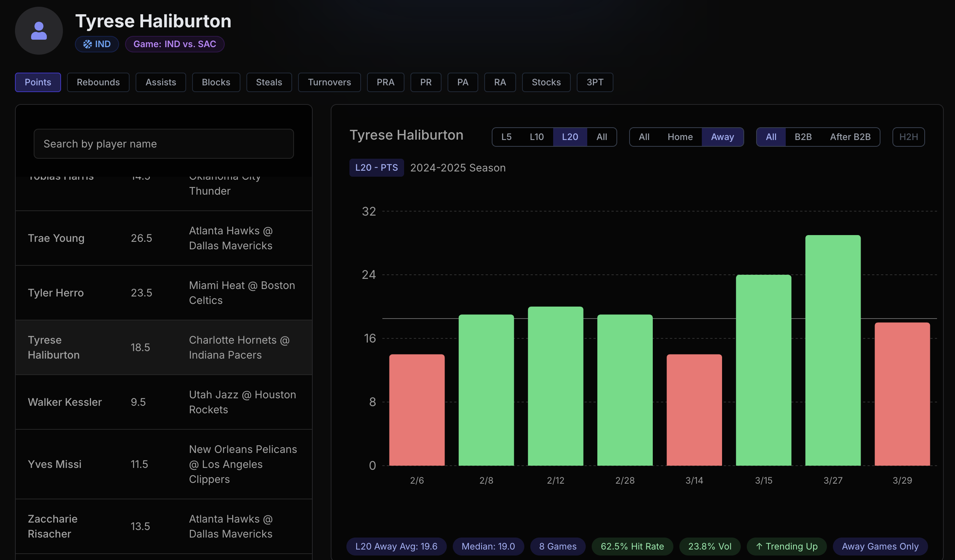Toggle the L20 game range

(570, 137)
